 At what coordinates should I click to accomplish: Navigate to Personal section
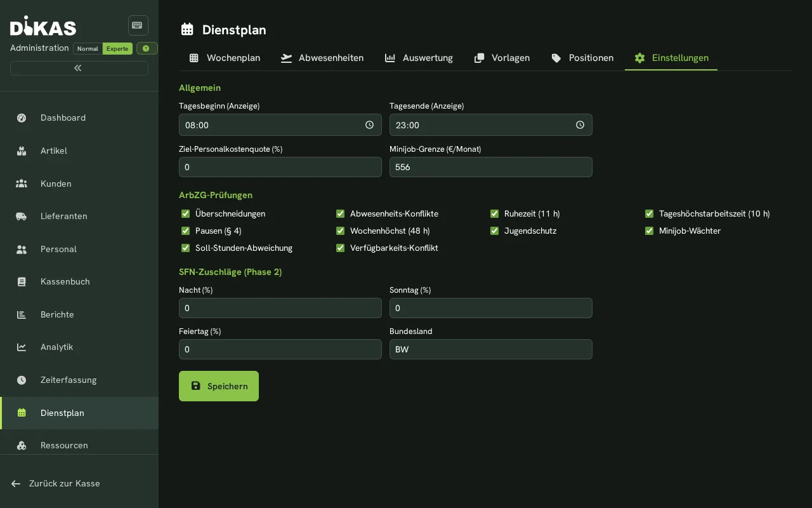79,249
